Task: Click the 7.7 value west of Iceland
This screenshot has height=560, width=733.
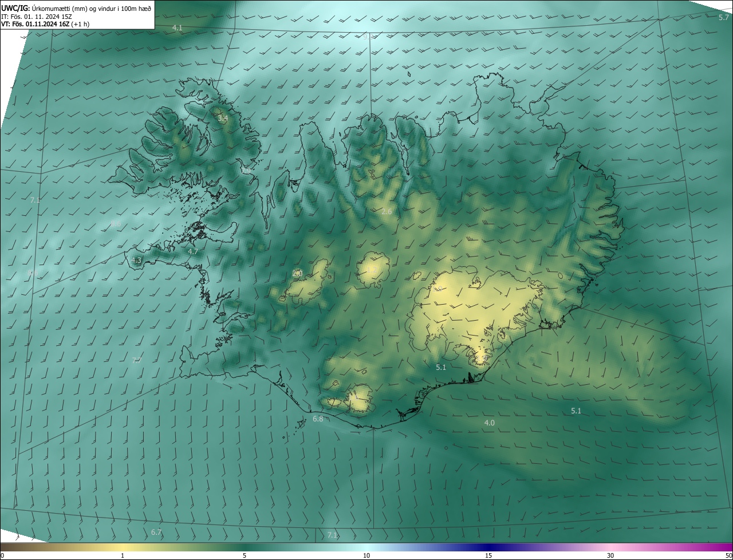Action: pyautogui.click(x=136, y=360)
